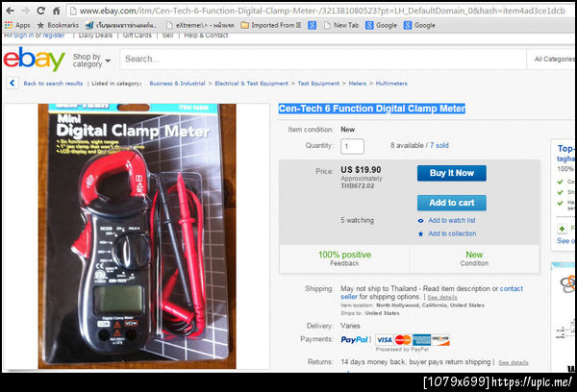The height and width of the screenshot is (392, 577).
Task: Click the star icon beside Add to collection
Action: click(x=420, y=233)
